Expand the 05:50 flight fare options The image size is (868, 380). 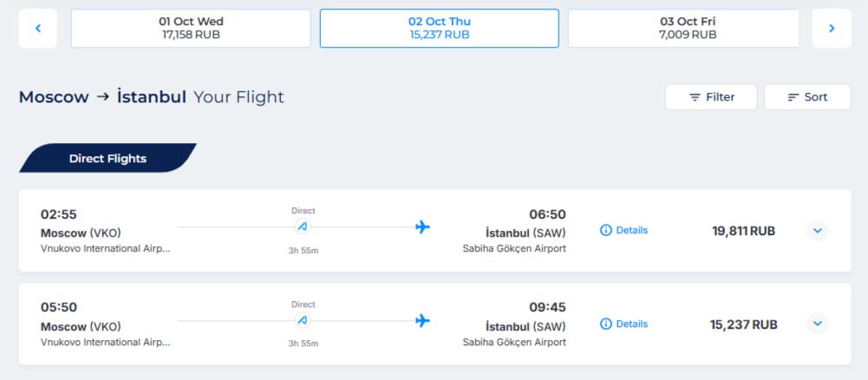click(817, 324)
